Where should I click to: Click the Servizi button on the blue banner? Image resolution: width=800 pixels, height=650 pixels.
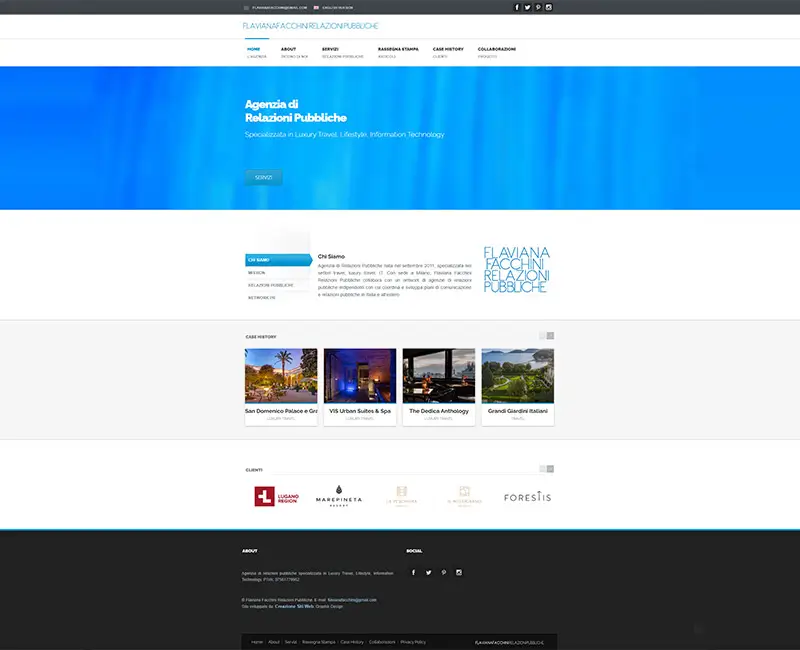tap(263, 177)
